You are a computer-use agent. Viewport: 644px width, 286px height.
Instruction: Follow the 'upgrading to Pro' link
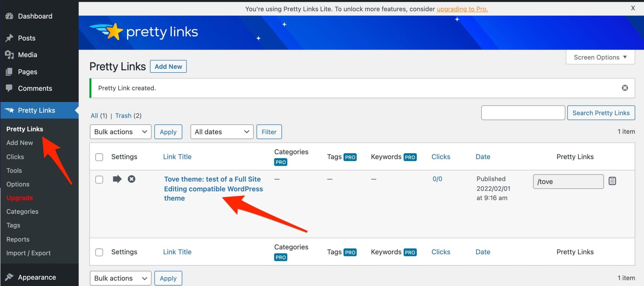(x=462, y=9)
